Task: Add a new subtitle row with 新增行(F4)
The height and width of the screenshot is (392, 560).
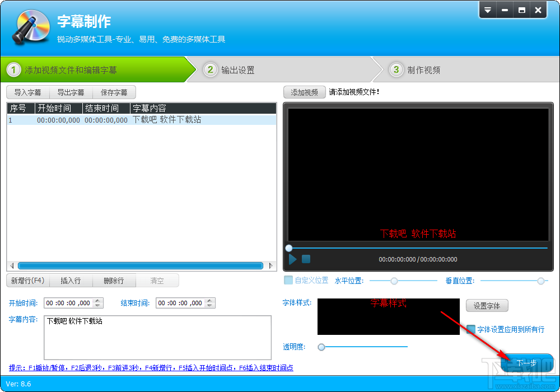Action: click(x=27, y=281)
